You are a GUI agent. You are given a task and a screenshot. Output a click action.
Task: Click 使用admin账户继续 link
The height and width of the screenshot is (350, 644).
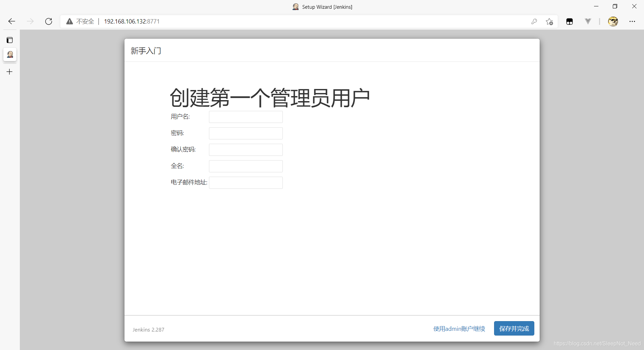click(x=459, y=329)
